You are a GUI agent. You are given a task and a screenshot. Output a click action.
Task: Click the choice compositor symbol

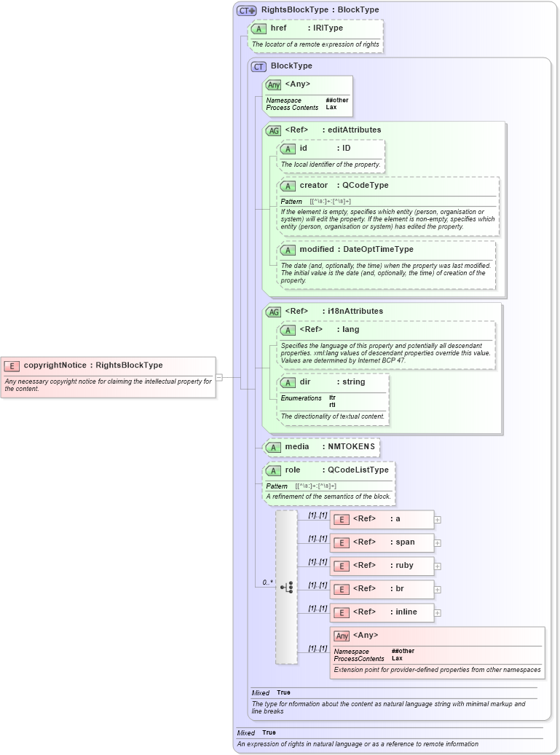(286, 588)
